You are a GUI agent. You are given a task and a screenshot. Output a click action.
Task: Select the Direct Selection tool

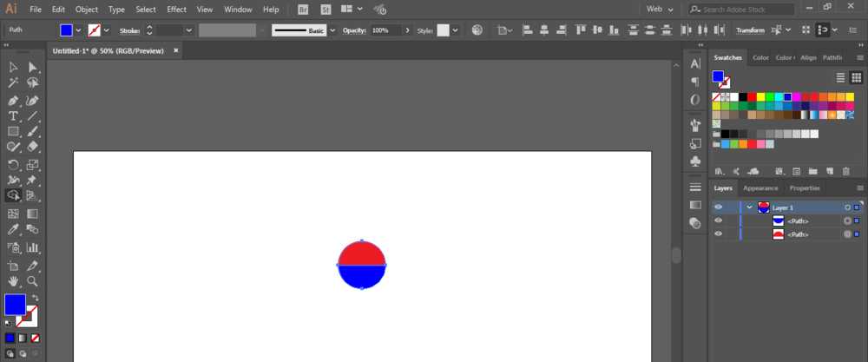[x=33, y=68]
